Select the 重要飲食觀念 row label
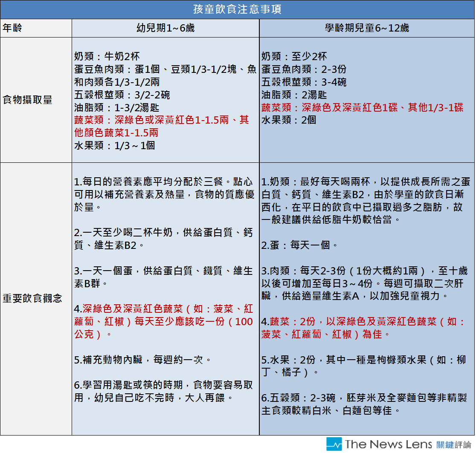Screen dimensions: 476x453 coord(32,298)
